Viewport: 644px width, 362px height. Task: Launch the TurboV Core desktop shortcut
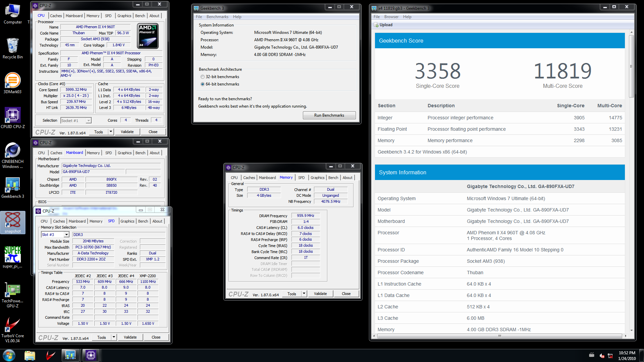pyautogui.click(x=13, y=330)
